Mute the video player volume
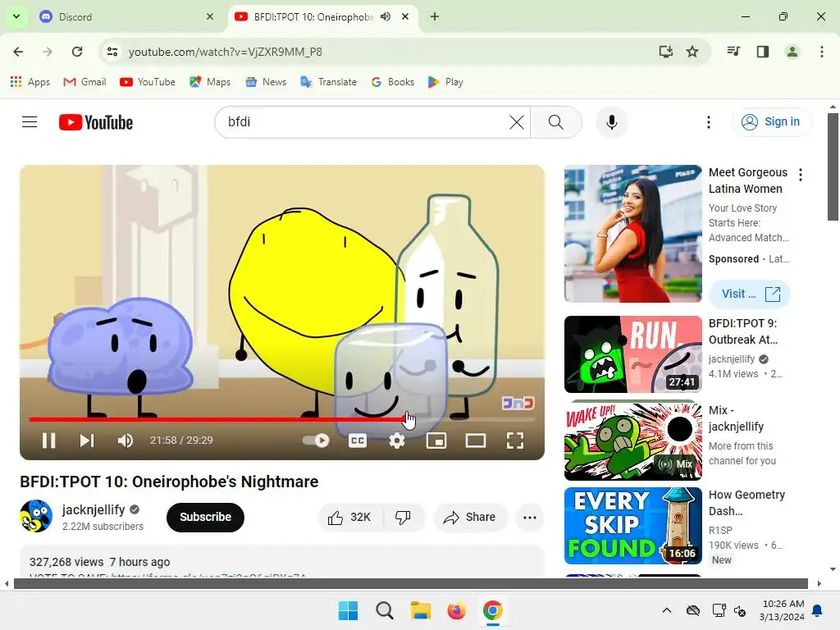This screenshot has width=840, height=630. point(126,441)
